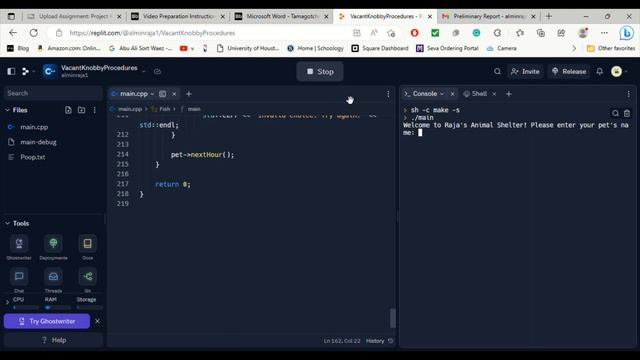Dismiss the Try Ghostwriter banner

97,321
